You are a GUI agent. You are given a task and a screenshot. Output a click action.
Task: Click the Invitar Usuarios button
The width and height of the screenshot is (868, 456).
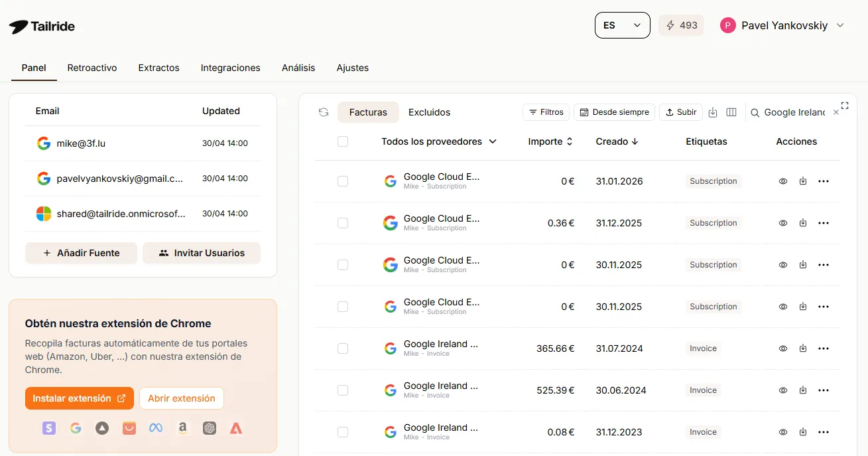pyautogui.click(x=202, y=253)
